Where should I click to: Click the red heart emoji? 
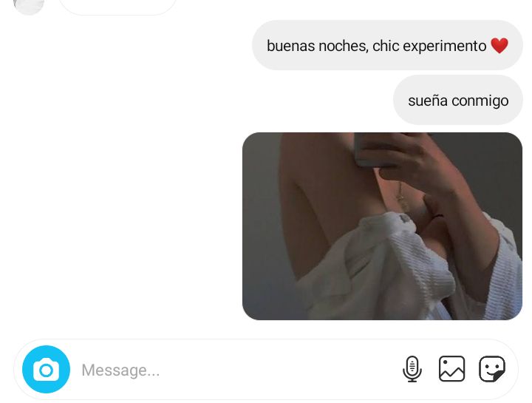tap(499, 46)
